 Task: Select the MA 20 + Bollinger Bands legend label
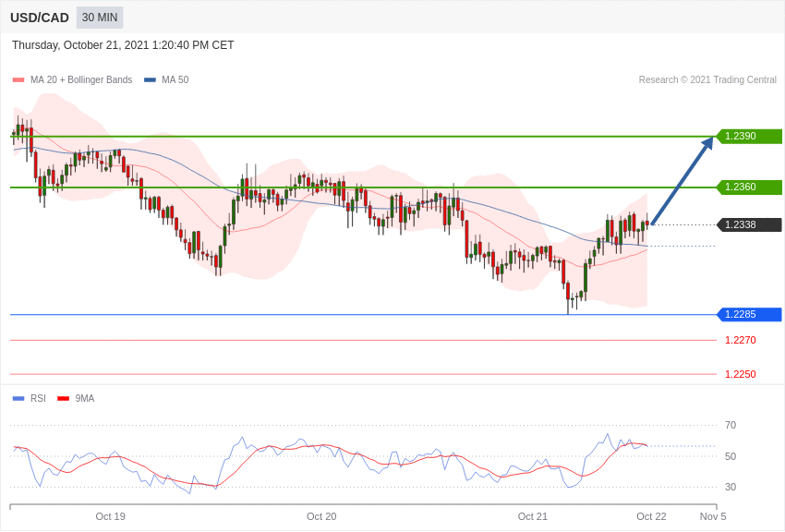pos(81,80)
